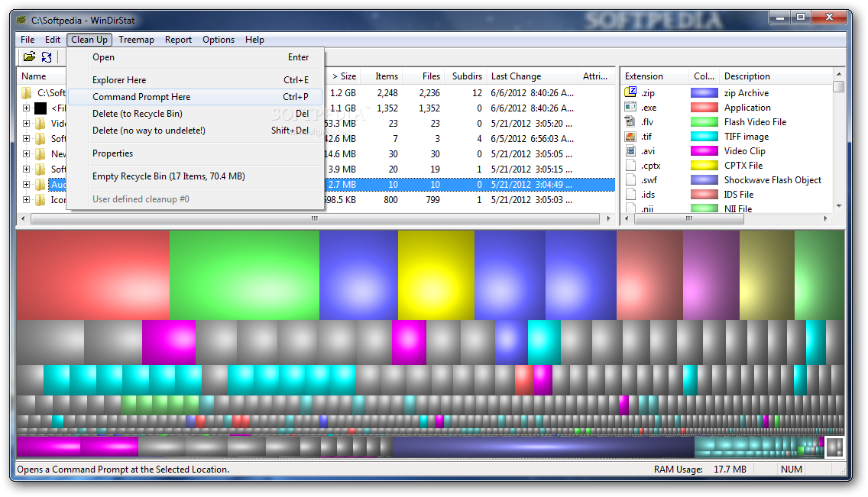Click the RAM Usage 17.7 MB status
Viewport: 868px width, 497px height.
pos(700,470)
